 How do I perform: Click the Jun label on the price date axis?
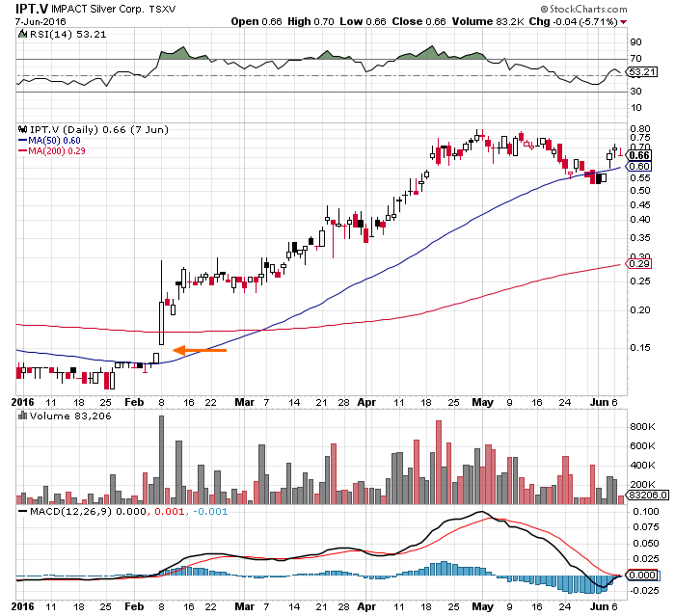click(x=599, y=402)
